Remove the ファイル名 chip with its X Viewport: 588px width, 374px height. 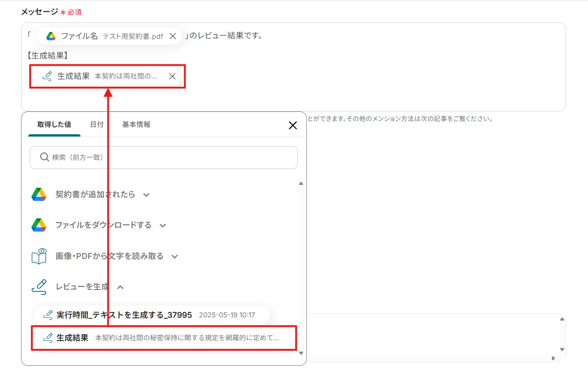click(173, 36)
